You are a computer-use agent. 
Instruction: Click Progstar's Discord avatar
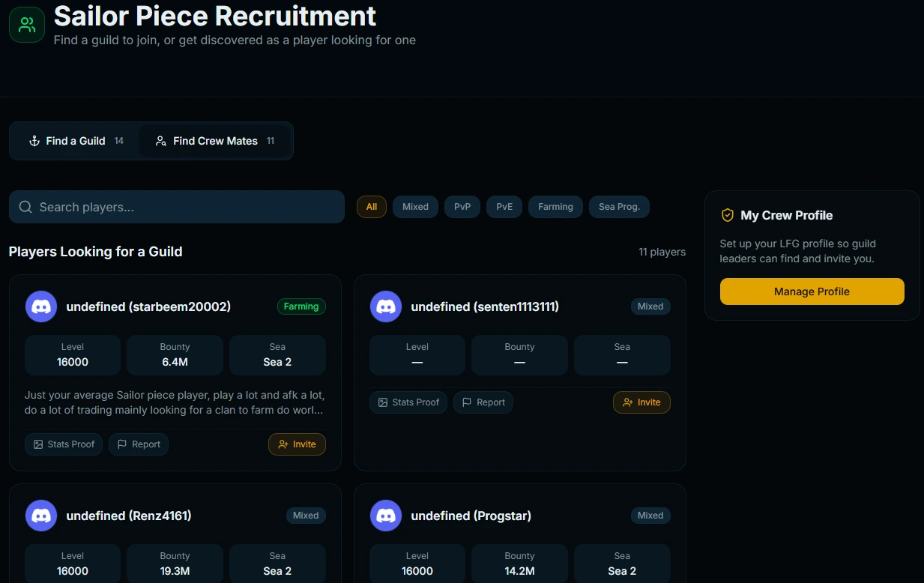coord(386,516)
